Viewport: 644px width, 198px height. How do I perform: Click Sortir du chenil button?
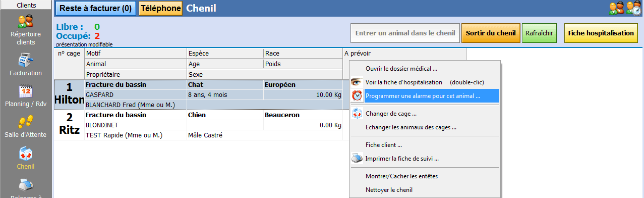(491, 33)
